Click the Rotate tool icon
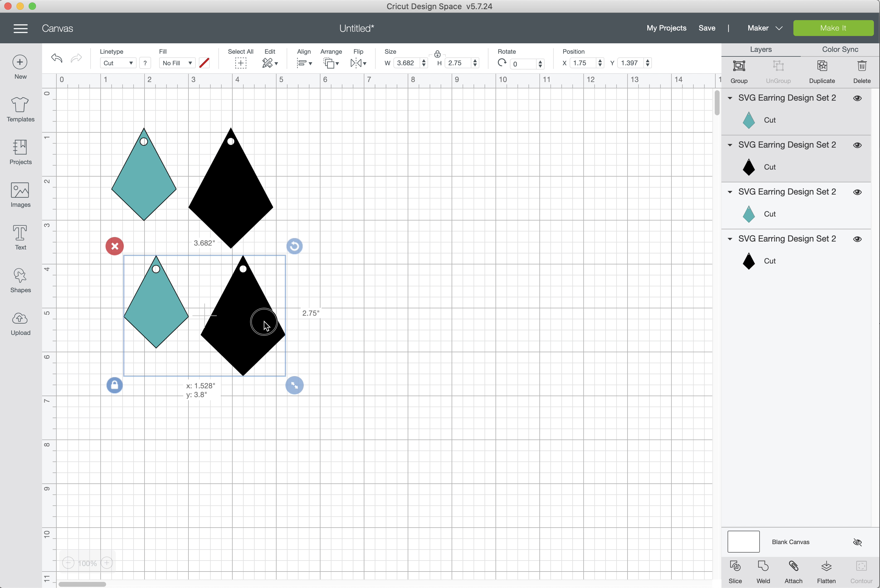 click(x=502, y=63)
